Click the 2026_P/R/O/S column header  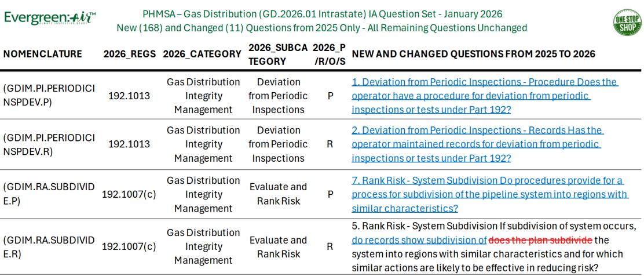tap(329, 54)
